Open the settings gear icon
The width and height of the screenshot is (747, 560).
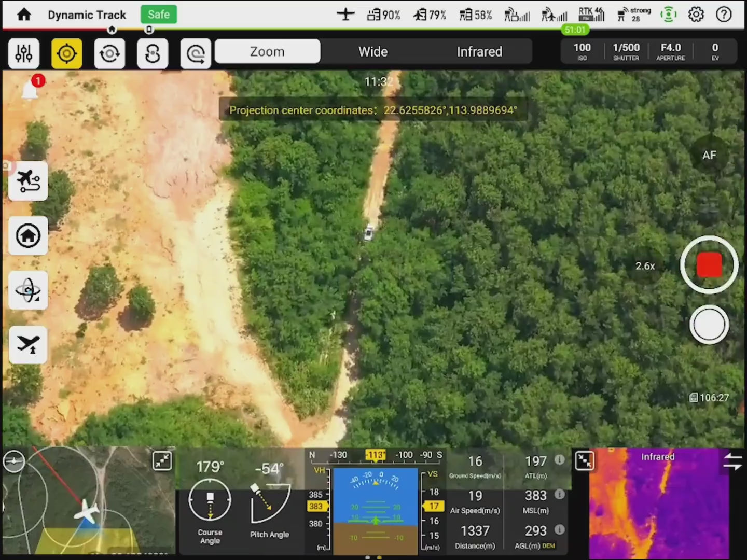(696, 15)
